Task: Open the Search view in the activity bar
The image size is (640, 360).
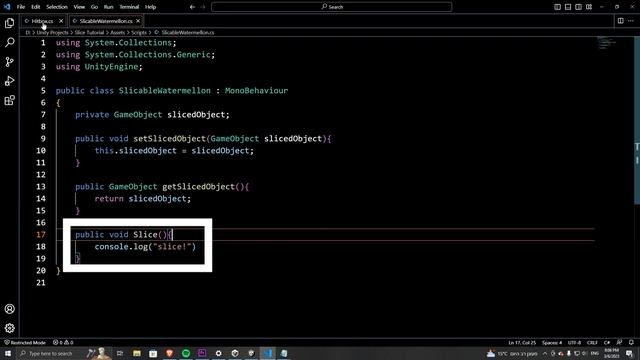Action: pyautogui.click(x=9, y=42)
